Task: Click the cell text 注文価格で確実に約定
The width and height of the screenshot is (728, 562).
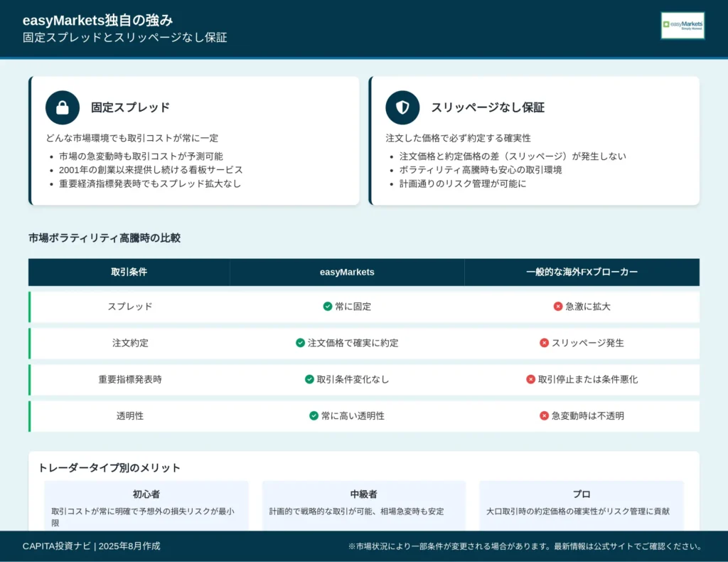Action: click(353, 343)
